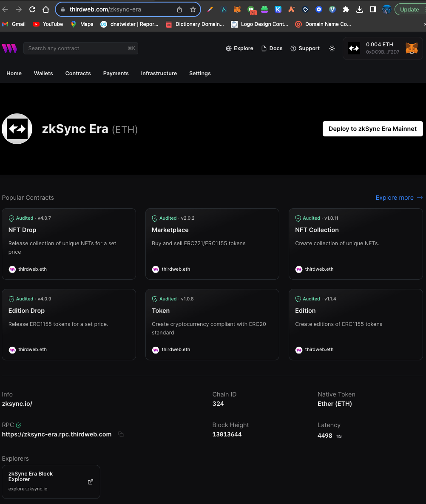This screenshot has height=504, width=426.
Task: Go to the browser home icon
Action: coord(46,10)
